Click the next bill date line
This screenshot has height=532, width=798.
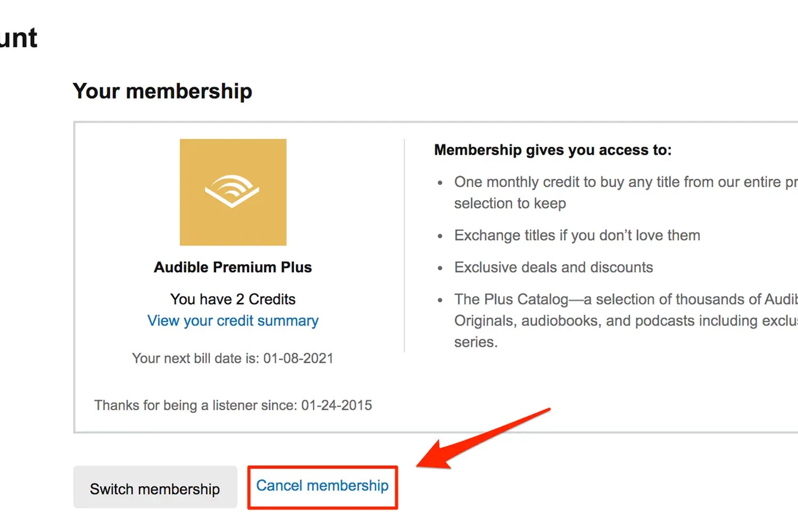(x=233, y=359)
